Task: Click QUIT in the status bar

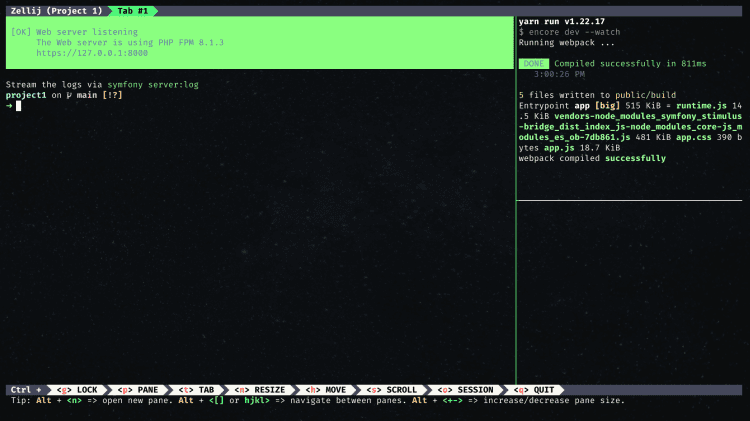Action: point(534,390)
